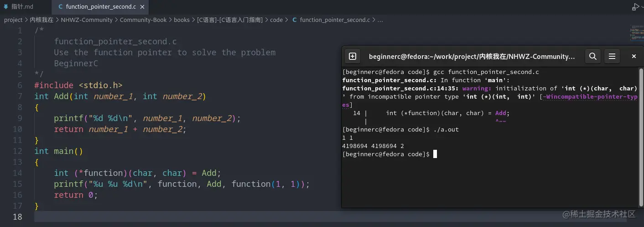Click the '1 1' output line in terminal
This screenshot has width=644, height=227.
348,138
